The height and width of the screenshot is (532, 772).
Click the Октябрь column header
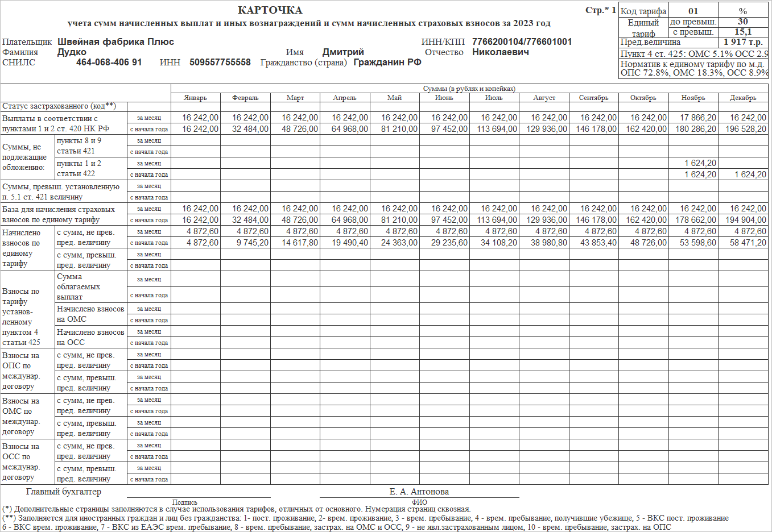click(643, 98)
